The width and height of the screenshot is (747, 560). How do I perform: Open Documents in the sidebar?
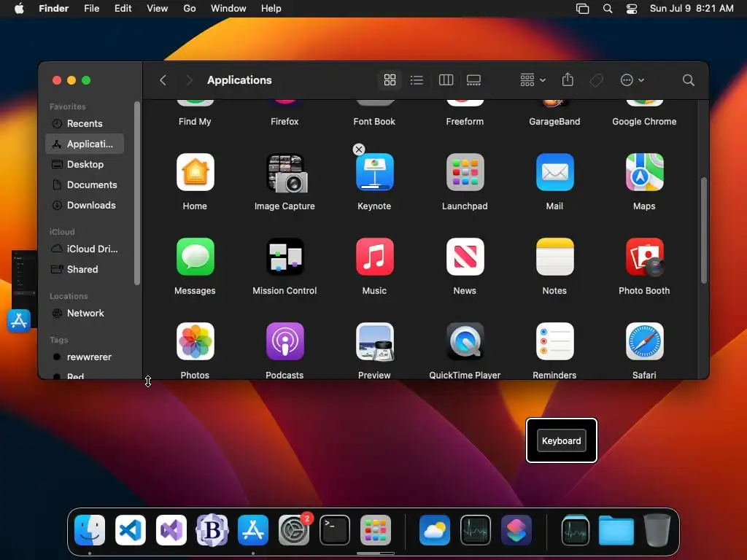85,184
